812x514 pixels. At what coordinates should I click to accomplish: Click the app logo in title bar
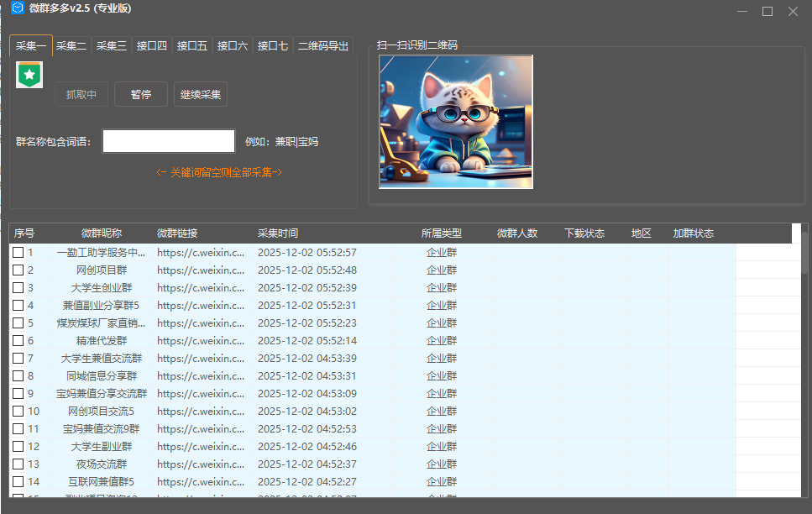17,9
